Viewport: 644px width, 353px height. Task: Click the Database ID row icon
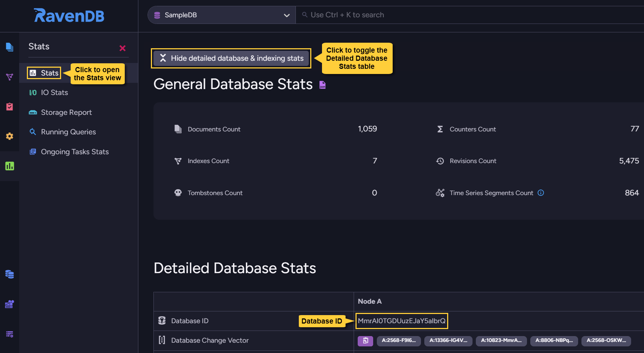pyautogui.click(x=162, y=321)
